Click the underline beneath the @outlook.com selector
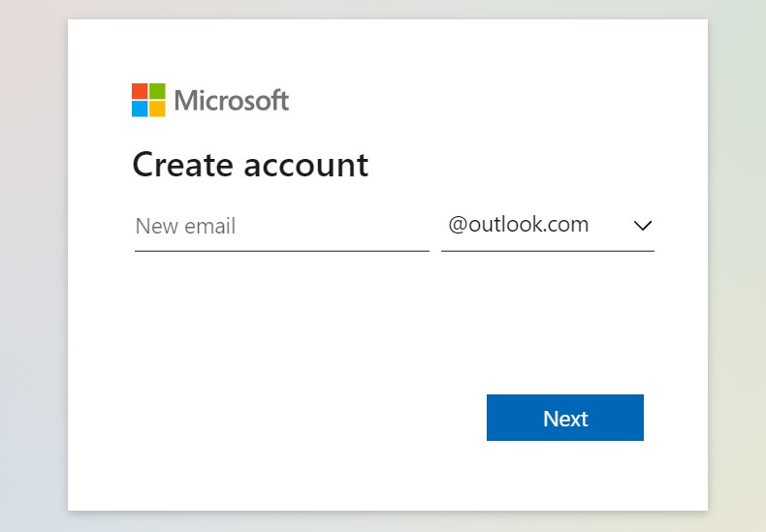 (548, 251)
